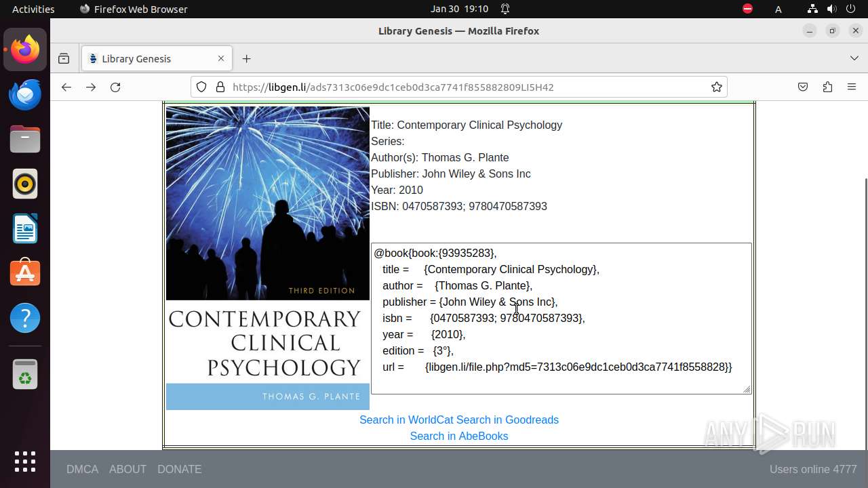868x488 pixels.
Task: Open the Help dock icon
Action: (x=25, y=318)
